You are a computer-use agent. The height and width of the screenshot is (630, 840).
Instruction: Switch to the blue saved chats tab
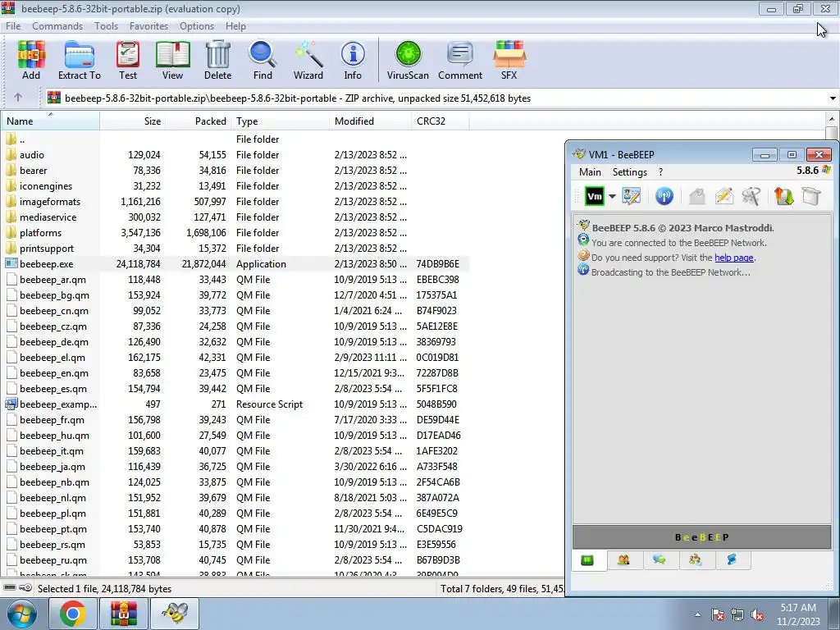tap(731, 560)
